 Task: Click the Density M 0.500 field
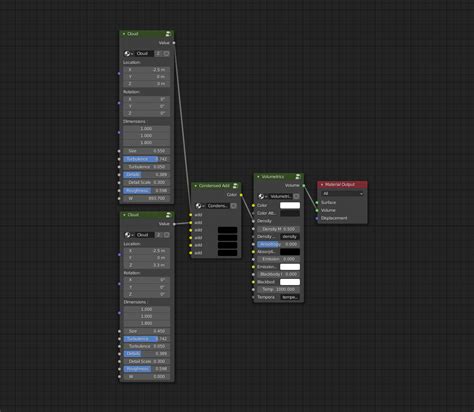[x=278, y=229]
